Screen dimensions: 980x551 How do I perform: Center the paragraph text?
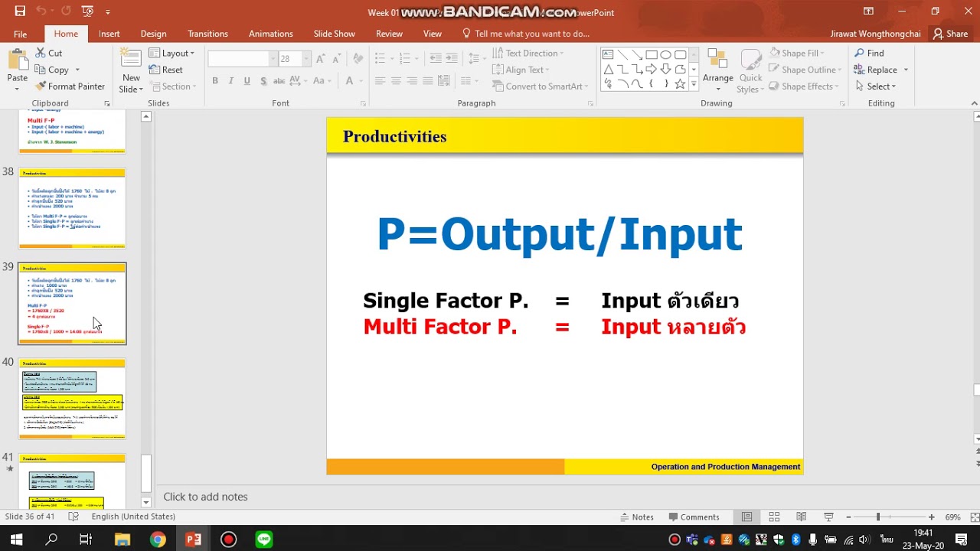(x=396, y=81)
